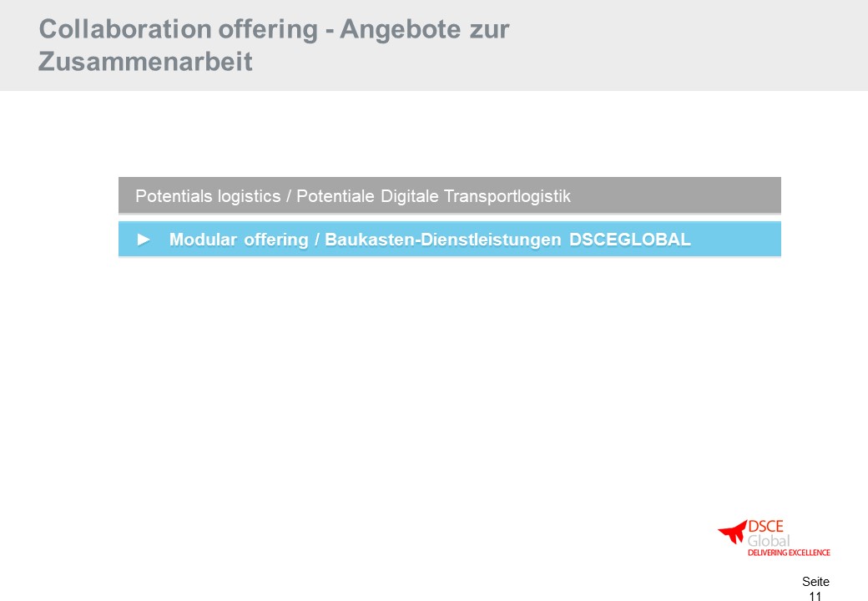
Task: Select the blue Modular offering bar
Action: pos(450,239)
